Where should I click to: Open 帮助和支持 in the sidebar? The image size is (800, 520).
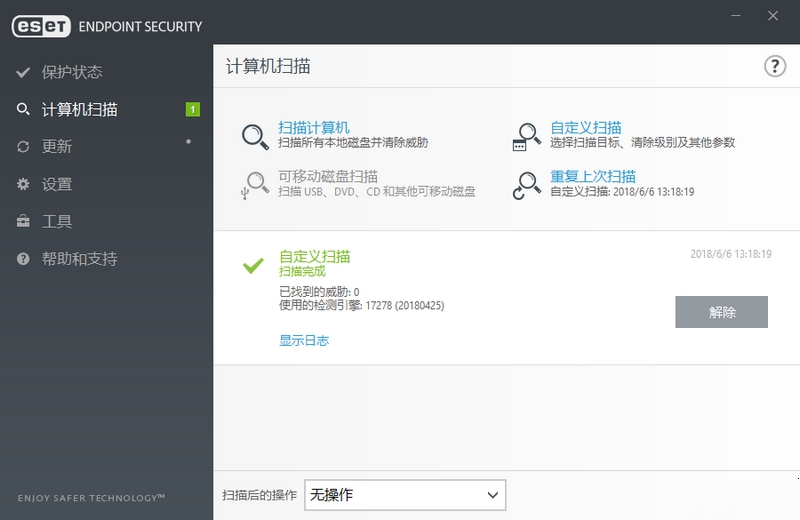click(79, 259)
